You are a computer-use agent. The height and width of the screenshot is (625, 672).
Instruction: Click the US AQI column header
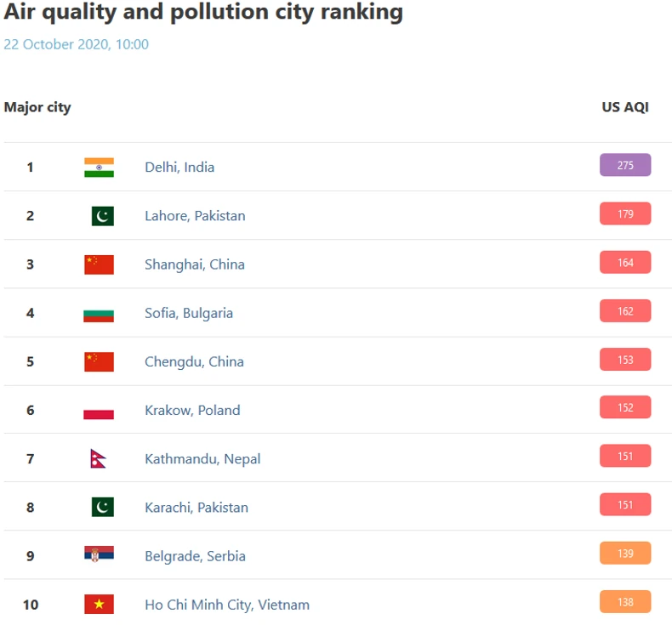(625, 107)
